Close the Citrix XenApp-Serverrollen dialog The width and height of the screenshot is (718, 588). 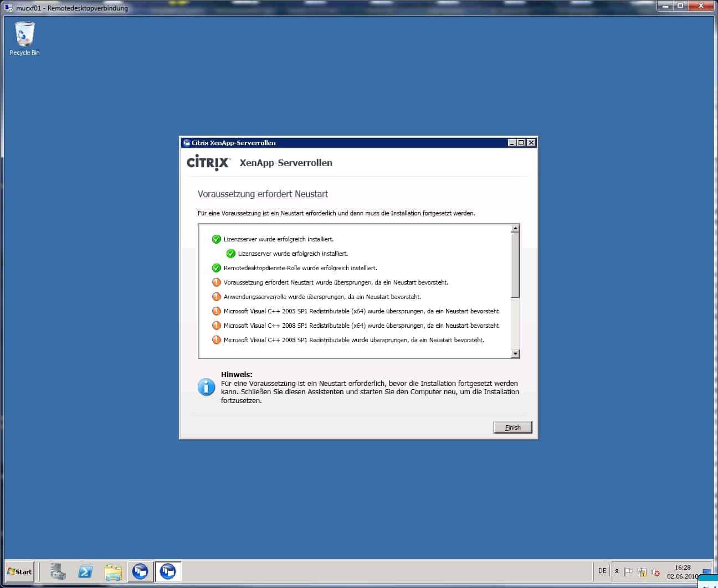(x=531, y=143)
